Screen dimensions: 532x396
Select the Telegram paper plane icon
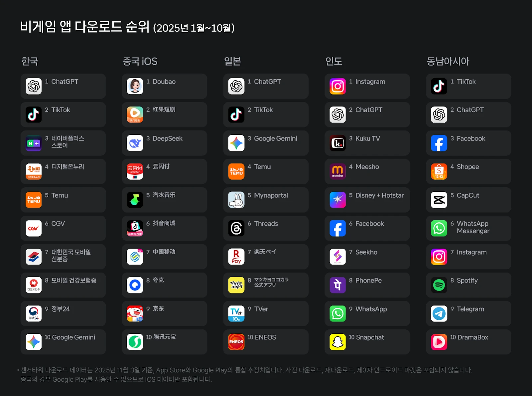point(439,314)
